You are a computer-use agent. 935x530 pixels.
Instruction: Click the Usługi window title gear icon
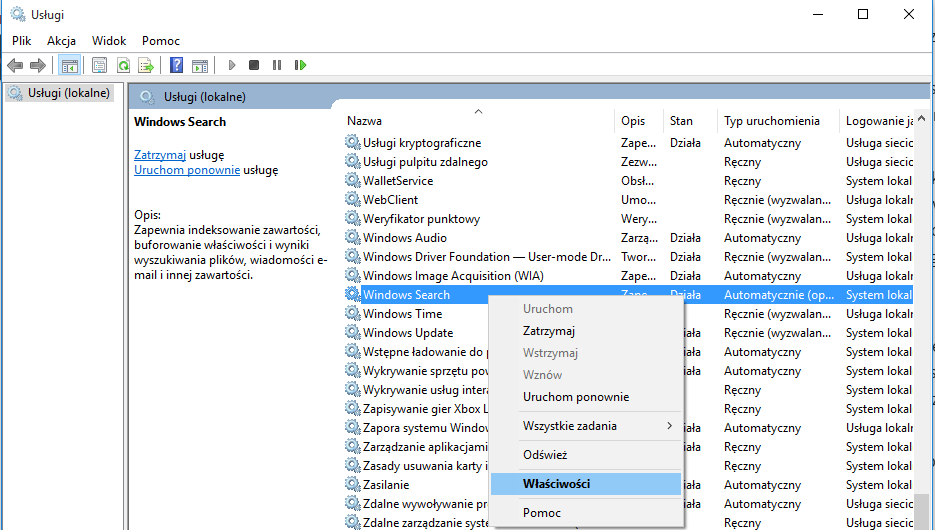(x=18, y=14)
